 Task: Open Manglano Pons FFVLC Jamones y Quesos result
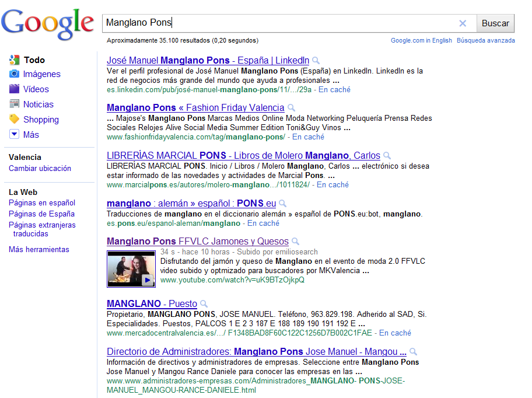click(198, 241)
